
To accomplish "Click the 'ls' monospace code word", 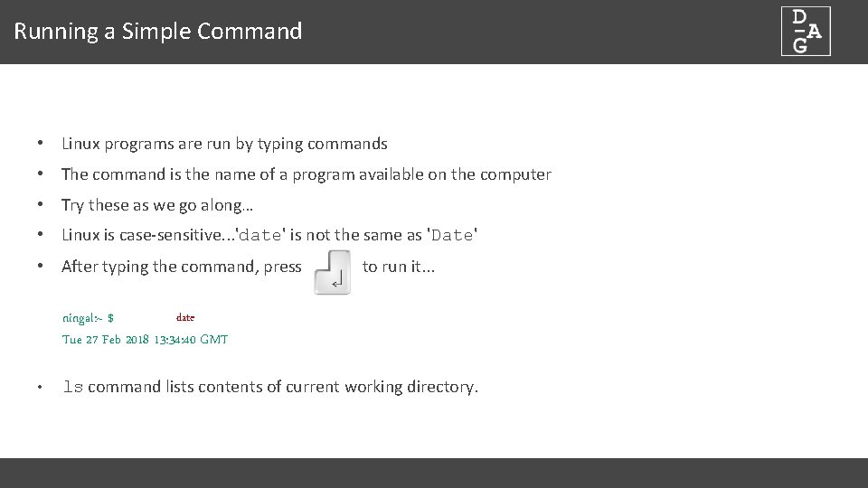I will click(72, 388).
